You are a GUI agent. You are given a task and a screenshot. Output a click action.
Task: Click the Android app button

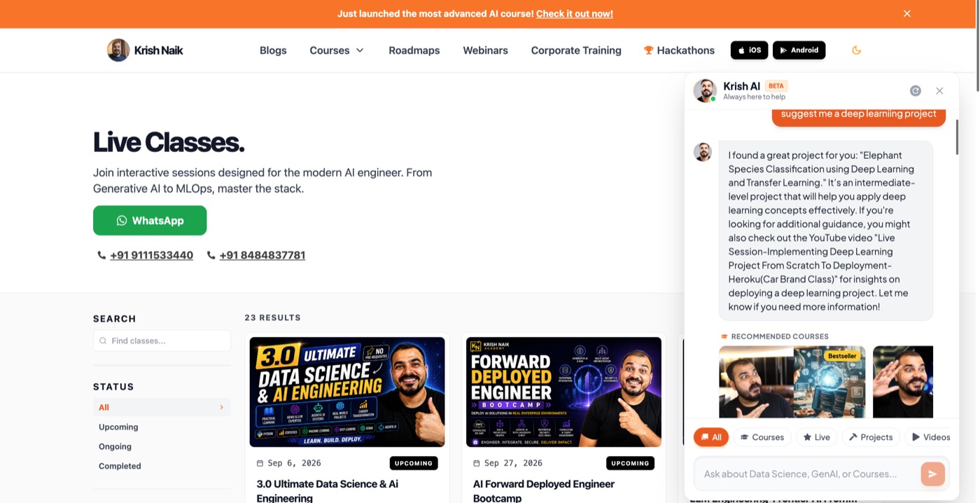point(799,50)
